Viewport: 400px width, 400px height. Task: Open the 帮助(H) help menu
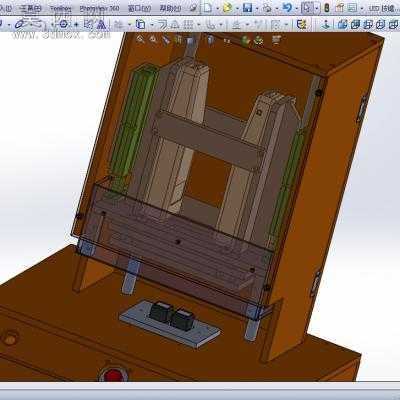[170, 8]
